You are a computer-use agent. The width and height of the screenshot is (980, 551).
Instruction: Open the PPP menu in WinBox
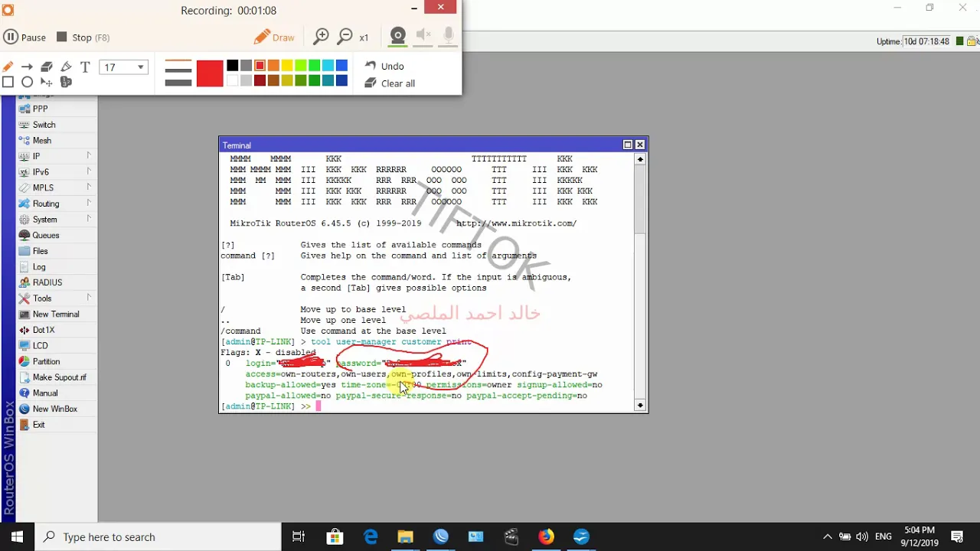40,109
